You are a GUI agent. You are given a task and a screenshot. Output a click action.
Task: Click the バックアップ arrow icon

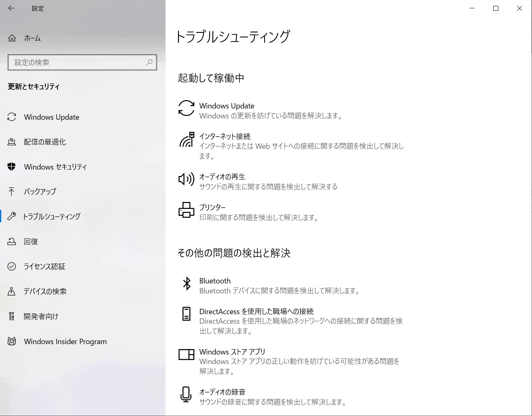tap(12, 192)
